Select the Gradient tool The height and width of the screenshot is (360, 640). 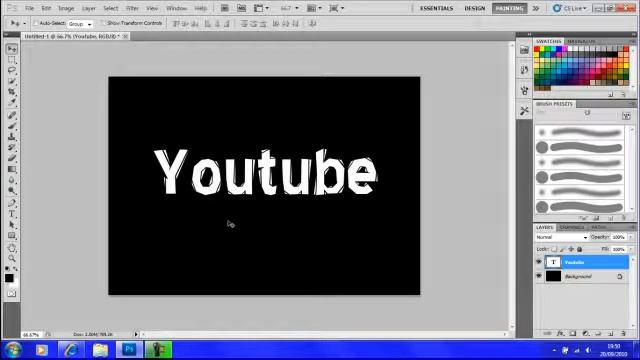coord(12,169)
